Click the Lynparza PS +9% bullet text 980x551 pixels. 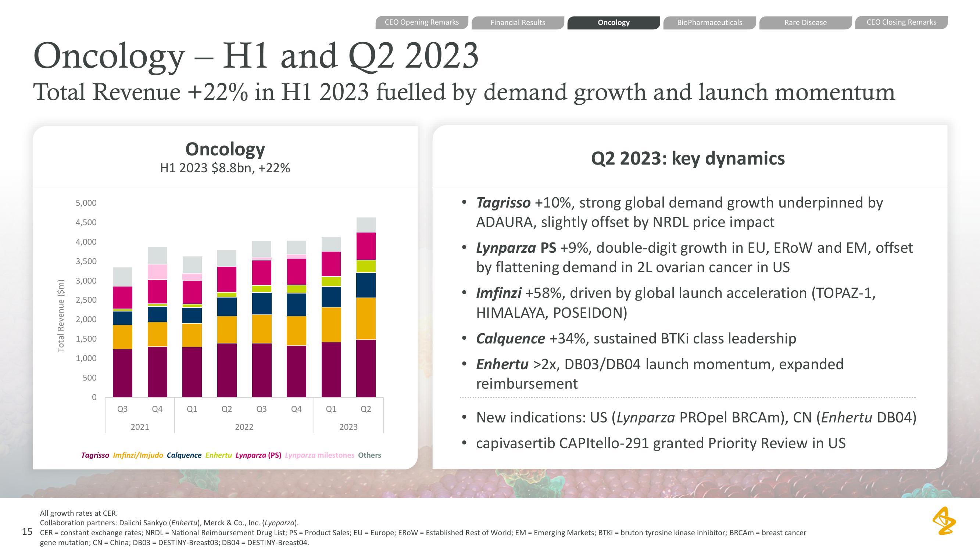point(694,258)
